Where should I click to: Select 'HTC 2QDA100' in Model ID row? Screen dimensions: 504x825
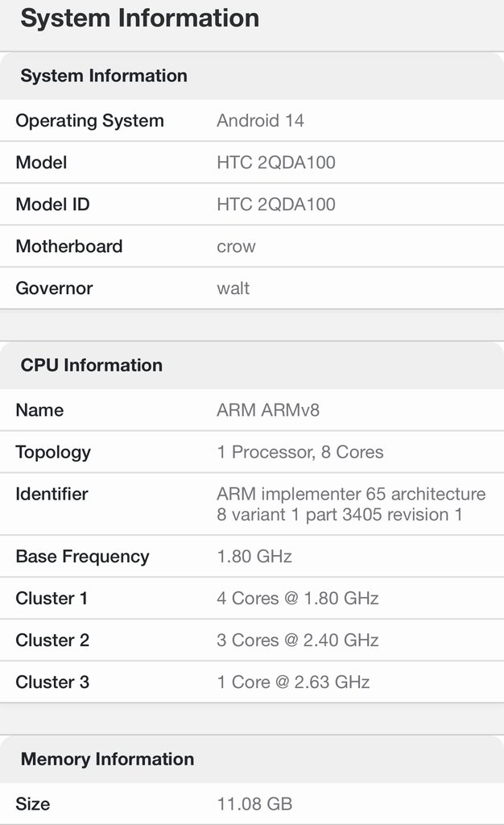[276, 204]
